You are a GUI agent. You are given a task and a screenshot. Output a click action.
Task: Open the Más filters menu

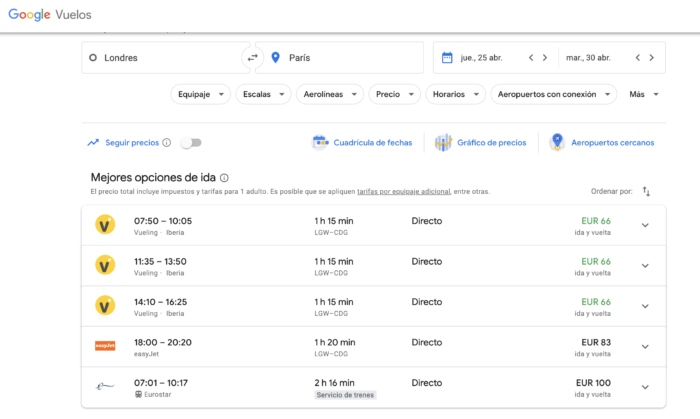[643, 94]
